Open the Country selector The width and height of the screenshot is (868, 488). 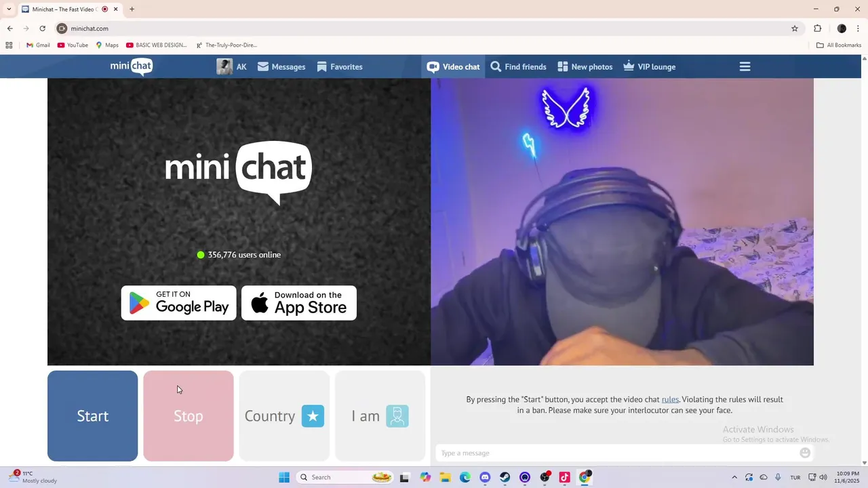[x=284, y=415]
